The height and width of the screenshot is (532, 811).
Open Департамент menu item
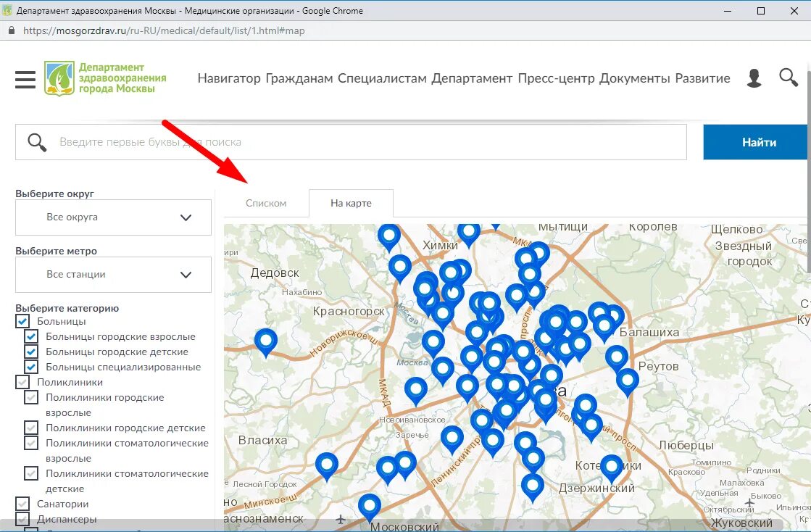tap(472, 78)
